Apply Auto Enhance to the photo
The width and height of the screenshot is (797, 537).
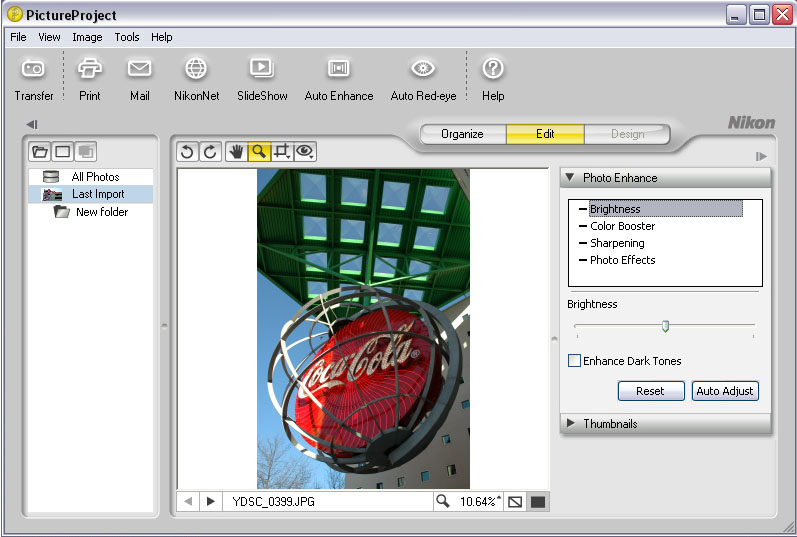click(x=339, y=69)
